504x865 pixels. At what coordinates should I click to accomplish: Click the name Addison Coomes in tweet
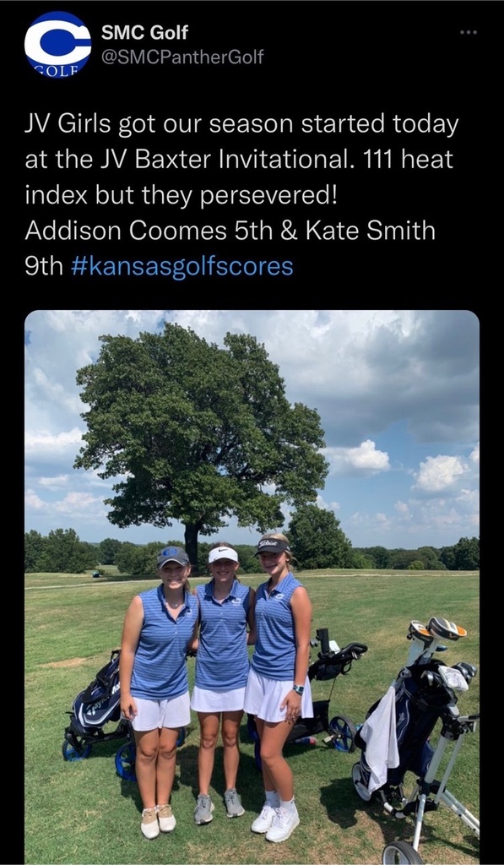(126, 231)
